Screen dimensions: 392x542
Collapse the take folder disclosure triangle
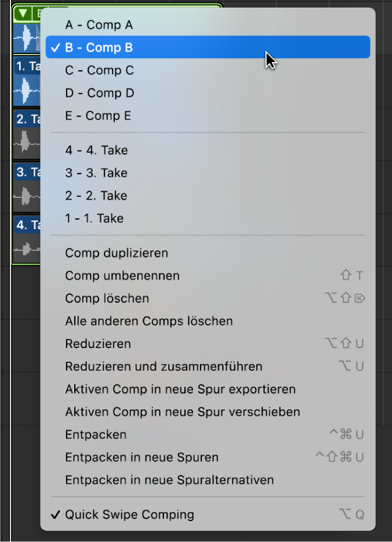point(23,12)
